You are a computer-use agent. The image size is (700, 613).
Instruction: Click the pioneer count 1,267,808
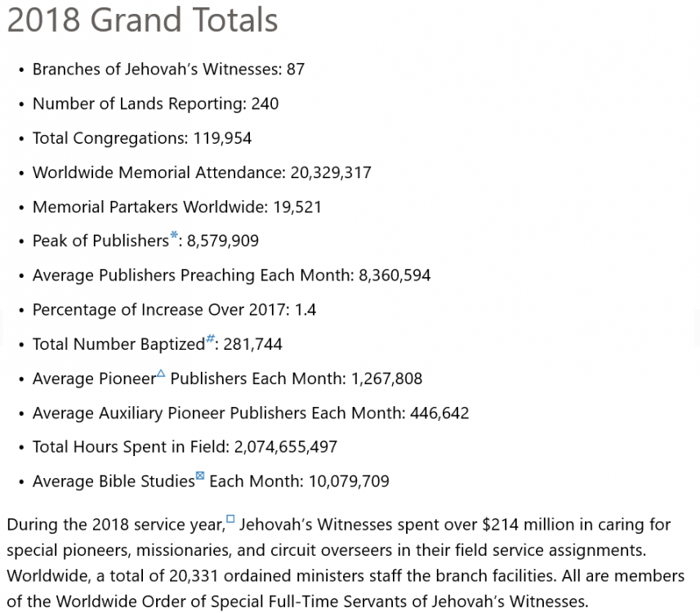(386, 378)
